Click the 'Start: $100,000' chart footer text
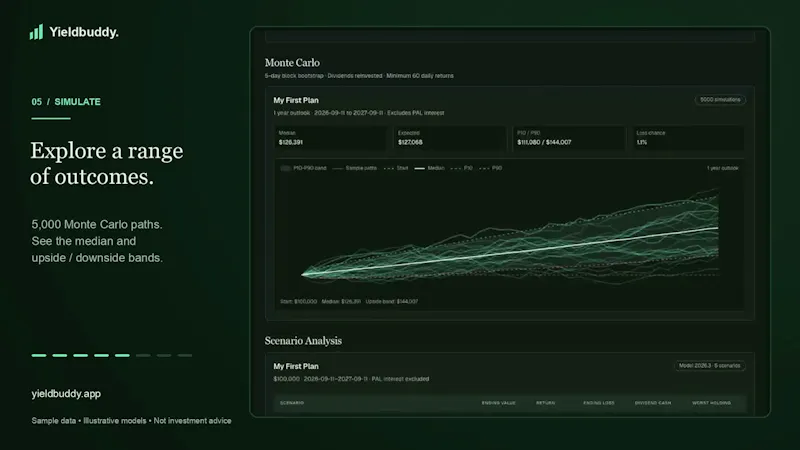 298,302
